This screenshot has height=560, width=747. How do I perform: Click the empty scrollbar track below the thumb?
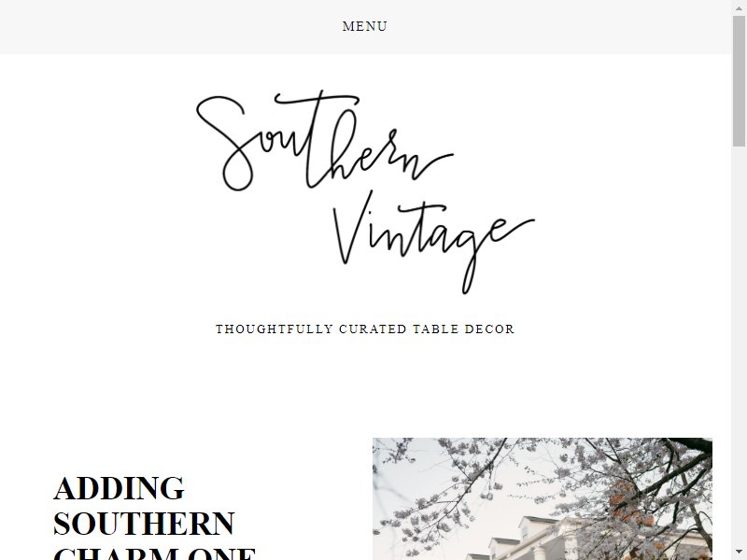coord(739,347)
